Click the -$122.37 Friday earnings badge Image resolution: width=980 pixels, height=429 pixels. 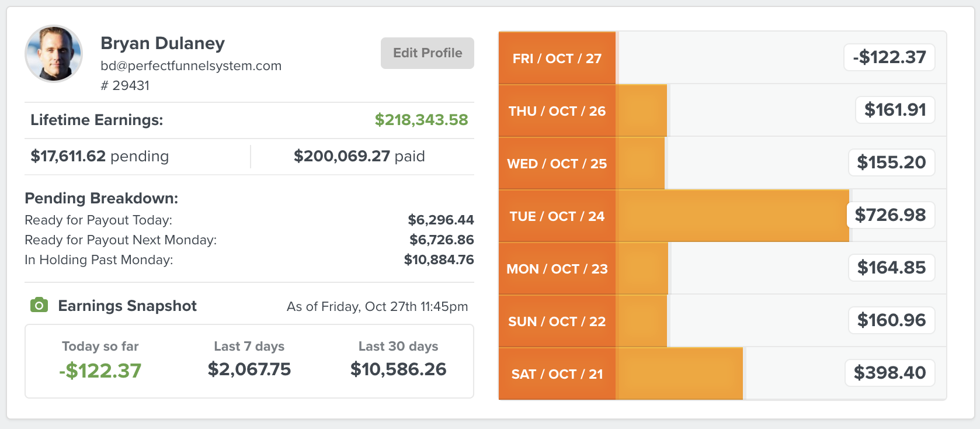[x=889, y=57]
